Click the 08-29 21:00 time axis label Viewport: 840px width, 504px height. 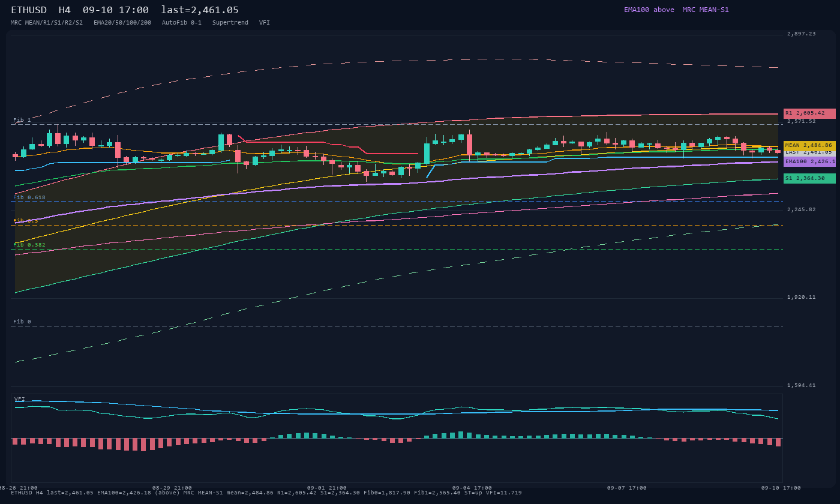click(172, 488)
